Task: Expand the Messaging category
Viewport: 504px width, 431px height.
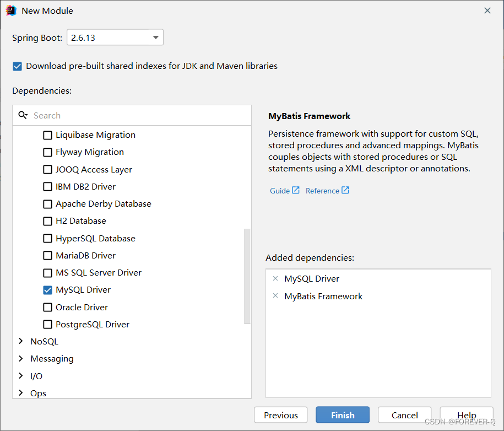Action: tap(21, 358)
